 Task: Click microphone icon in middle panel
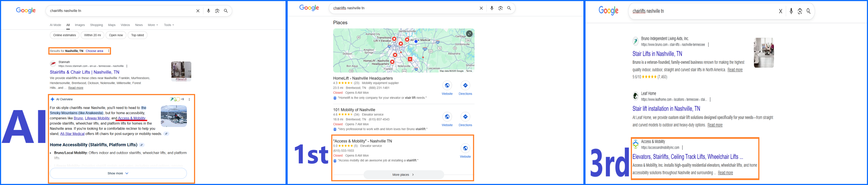click(492, 8)
